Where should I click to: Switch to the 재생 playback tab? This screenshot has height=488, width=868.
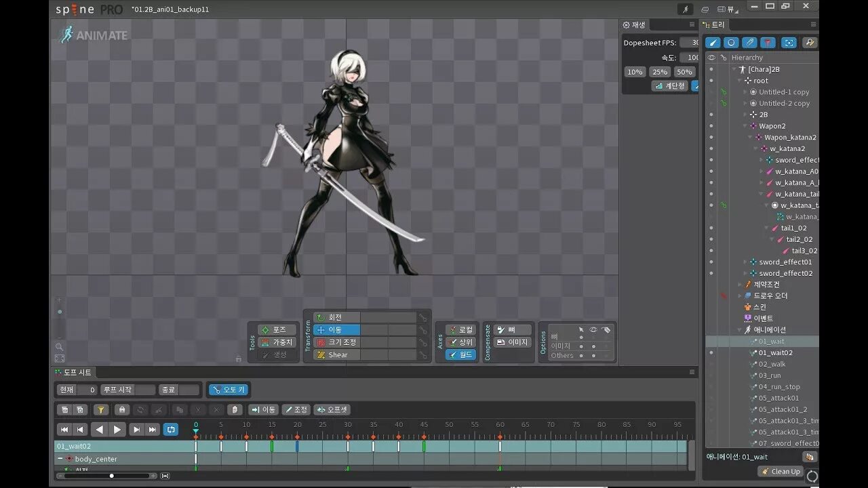coord(635,24)
